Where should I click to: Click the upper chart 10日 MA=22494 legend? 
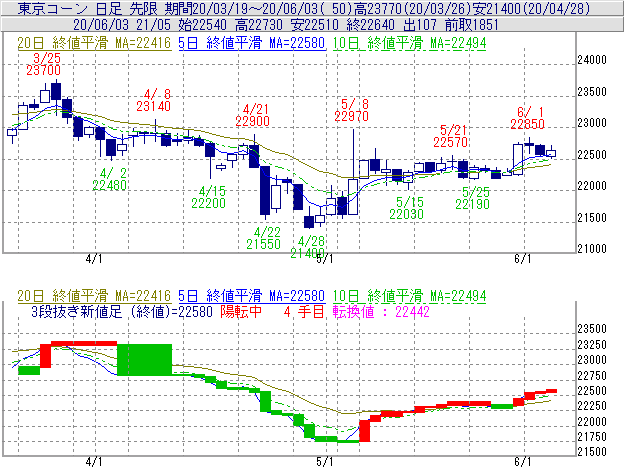pos(410,43)
